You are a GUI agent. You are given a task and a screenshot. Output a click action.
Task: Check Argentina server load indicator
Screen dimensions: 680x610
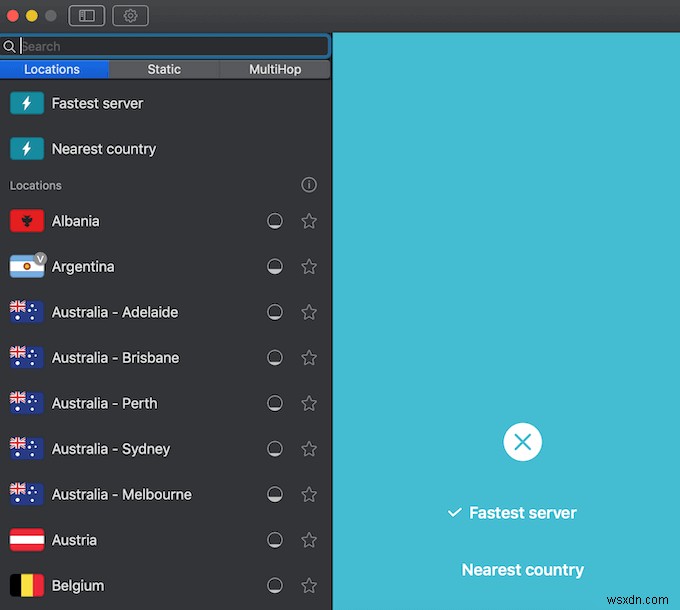coord(275,267)
